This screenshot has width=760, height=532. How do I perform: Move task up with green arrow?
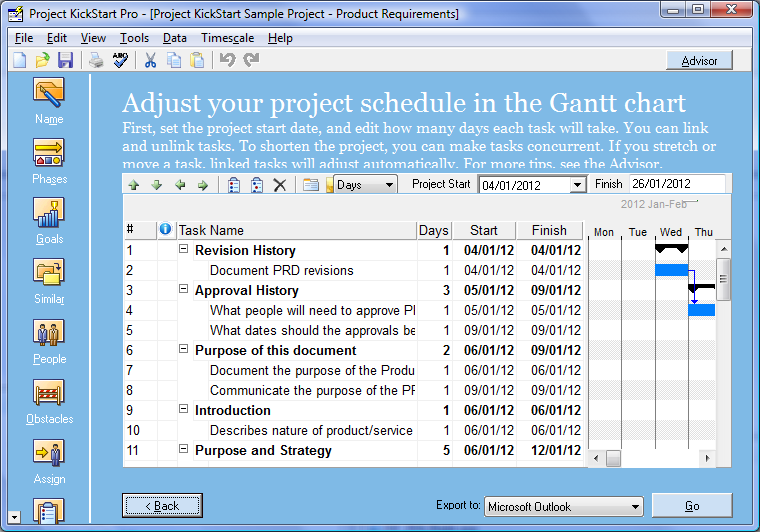tap(134, 185)
